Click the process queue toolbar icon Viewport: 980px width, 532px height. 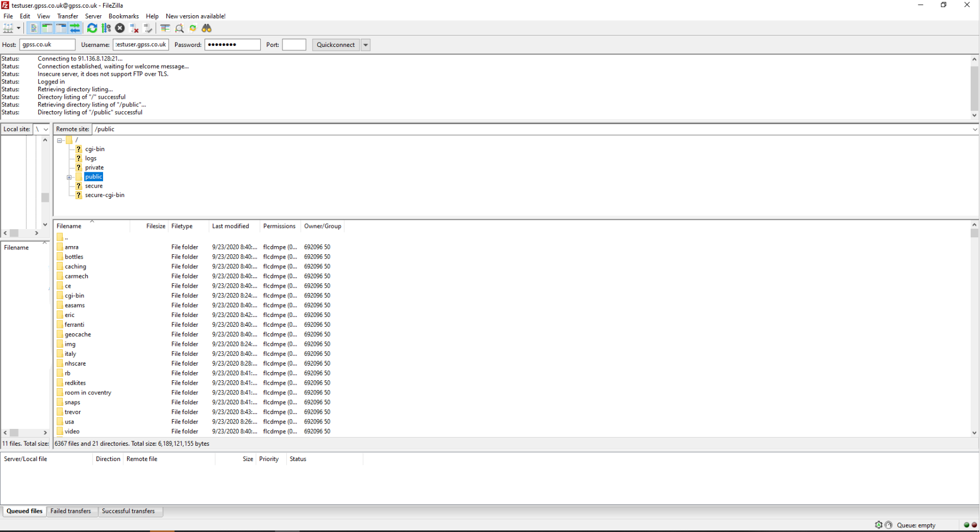[106, 28]
